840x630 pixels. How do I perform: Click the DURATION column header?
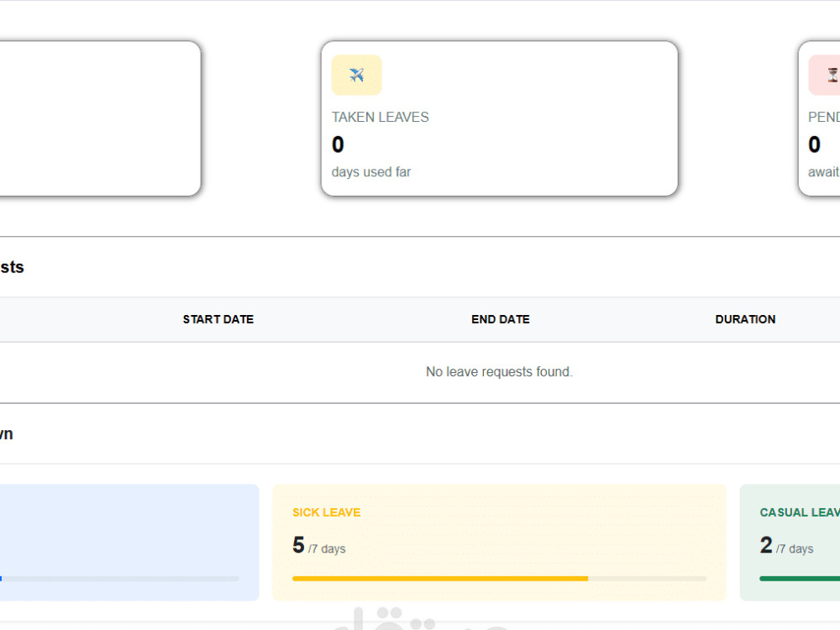tap(745, 319)
